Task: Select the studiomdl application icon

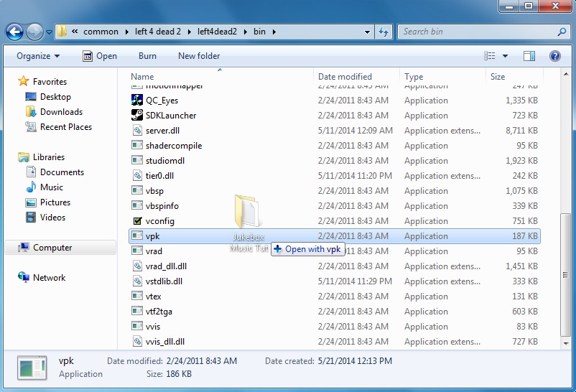Action: 137,160
